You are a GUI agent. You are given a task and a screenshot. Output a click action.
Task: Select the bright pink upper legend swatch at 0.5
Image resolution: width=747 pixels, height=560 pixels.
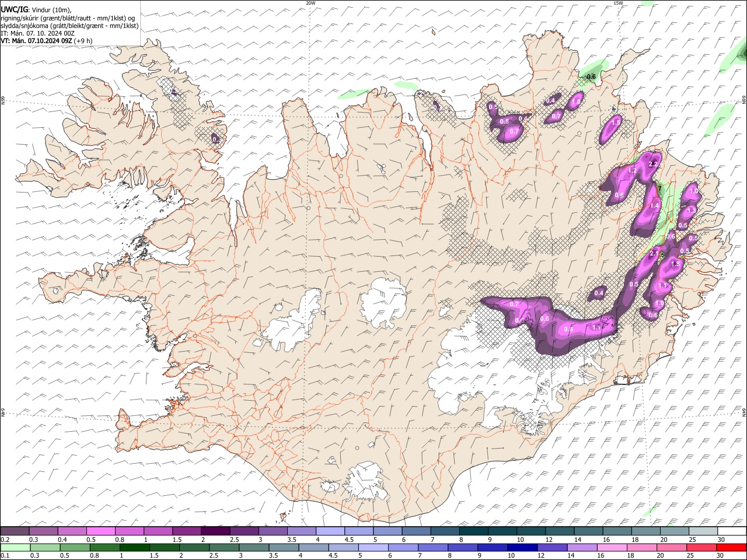click(100, 531)
